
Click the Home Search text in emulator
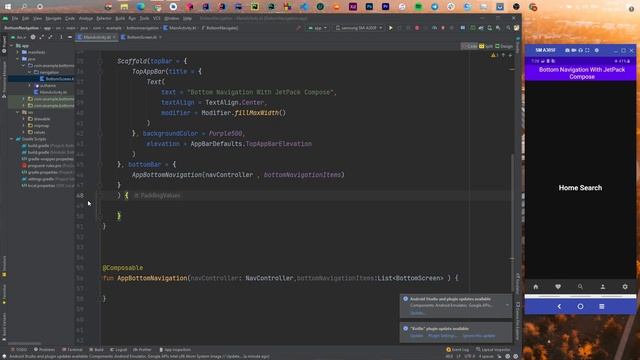coord(580,188)
